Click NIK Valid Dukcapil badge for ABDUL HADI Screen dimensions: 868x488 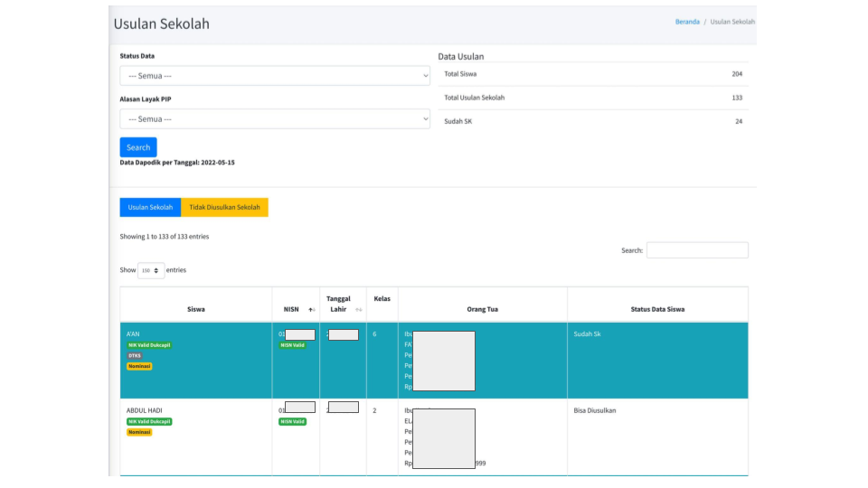click(x=149, y=422)
